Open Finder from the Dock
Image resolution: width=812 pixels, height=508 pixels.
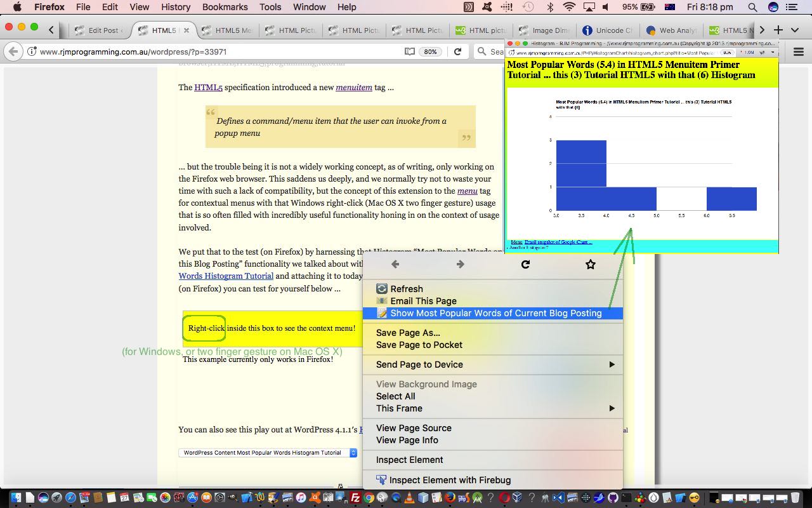(x=15, y=498)
